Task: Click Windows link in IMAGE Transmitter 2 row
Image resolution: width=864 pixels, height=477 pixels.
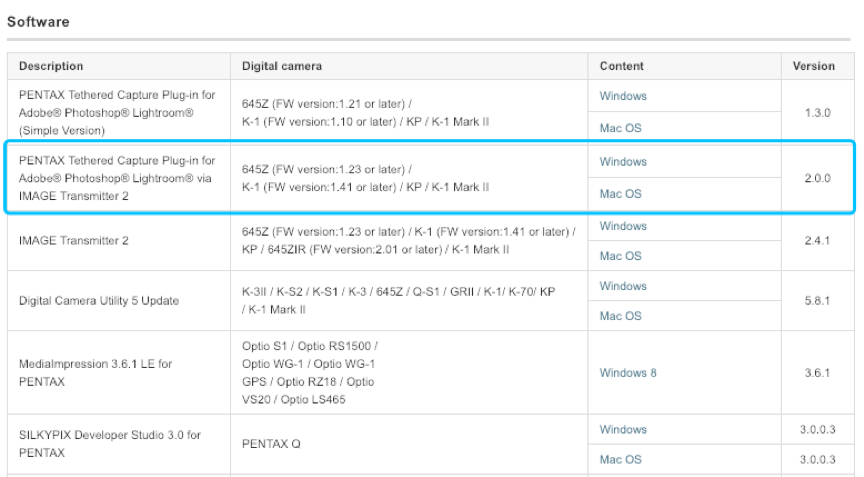Action: click(623, 226)
